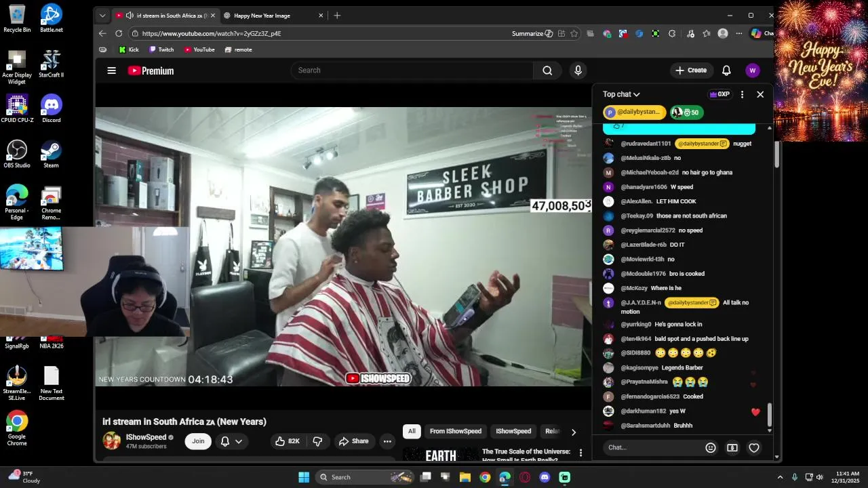Open Discord from the taskbar

click(545, 477)
